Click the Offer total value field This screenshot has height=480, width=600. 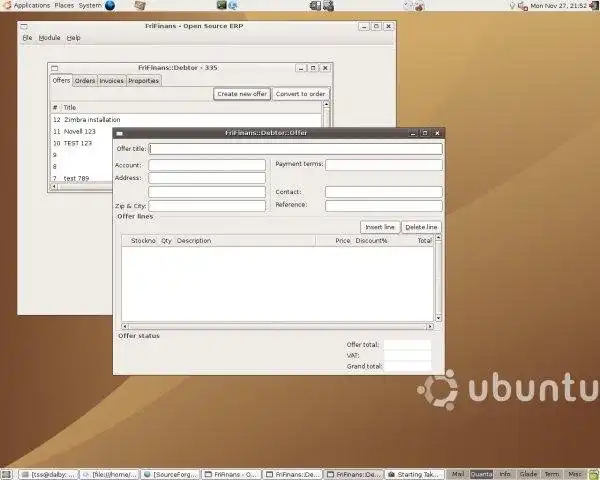click(x=408, y=344)
